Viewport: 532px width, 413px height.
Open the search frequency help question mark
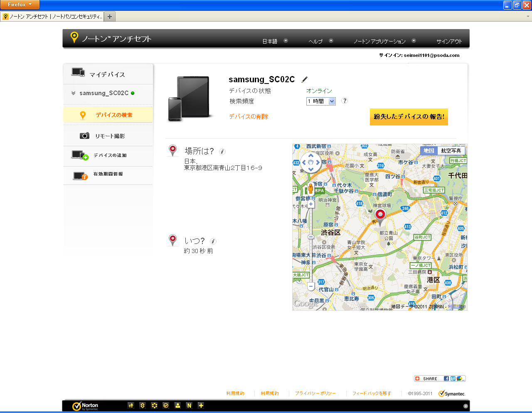(345, 101)
